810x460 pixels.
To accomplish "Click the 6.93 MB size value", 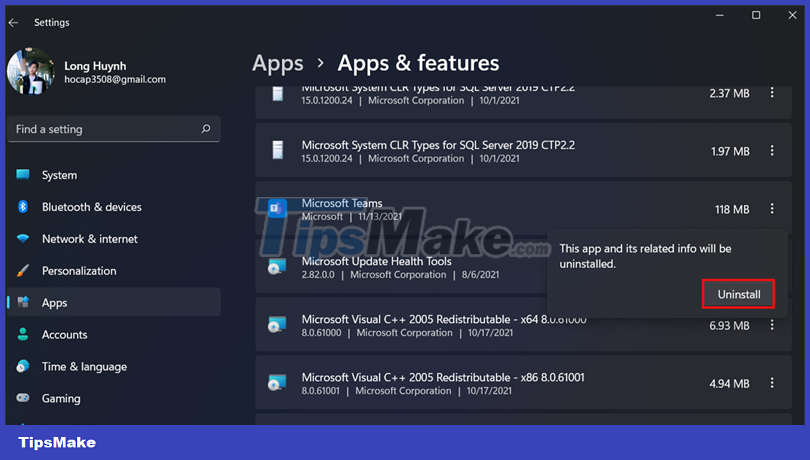I will [x=729, y=326].
